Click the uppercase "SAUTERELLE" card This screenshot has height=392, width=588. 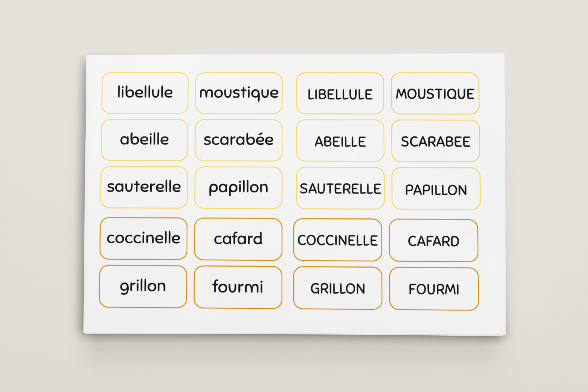coord(340,188)
